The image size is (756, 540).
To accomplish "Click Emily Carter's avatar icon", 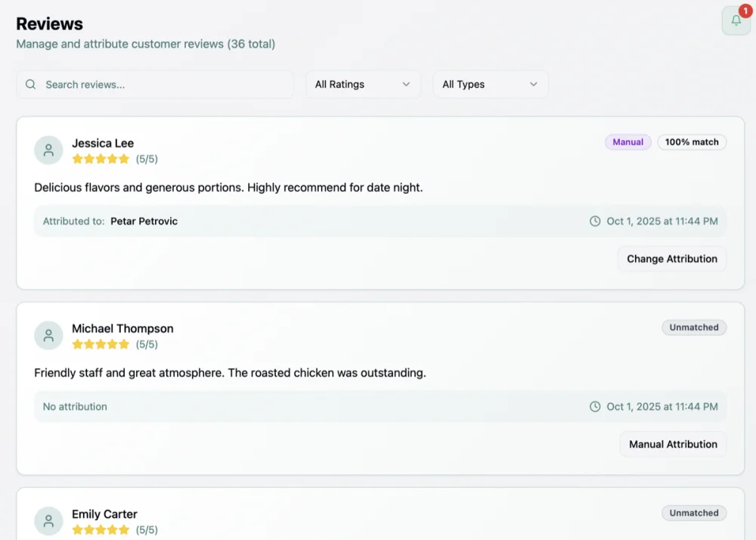I will click(x=48, y=520).
